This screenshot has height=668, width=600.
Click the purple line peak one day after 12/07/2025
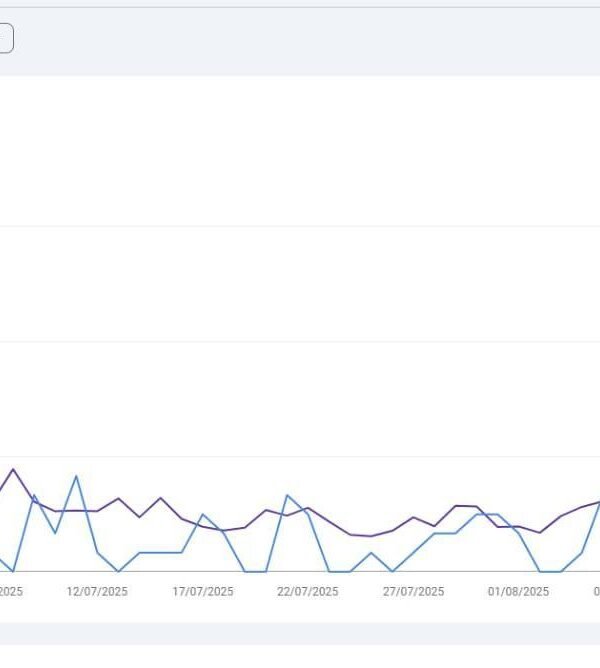tap(118, 498)
